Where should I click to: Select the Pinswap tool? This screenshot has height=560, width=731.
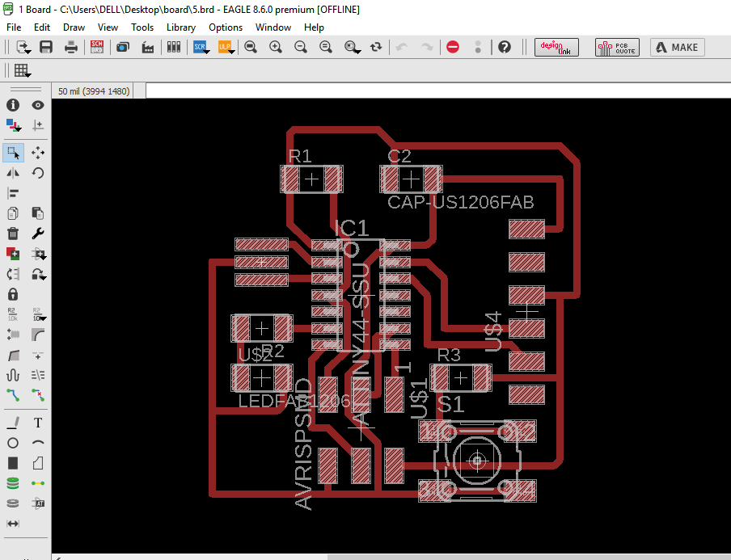13,274
